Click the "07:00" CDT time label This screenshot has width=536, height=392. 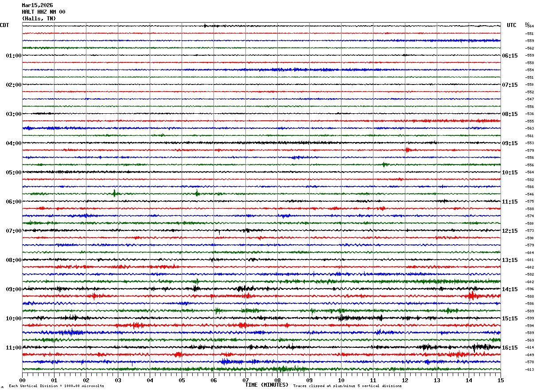tap(14, 231)
